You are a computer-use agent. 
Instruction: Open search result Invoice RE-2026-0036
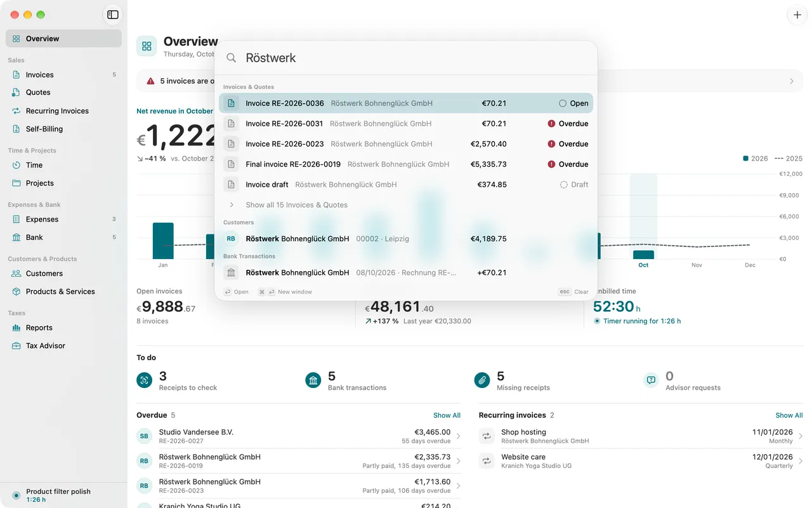[406, 104]
